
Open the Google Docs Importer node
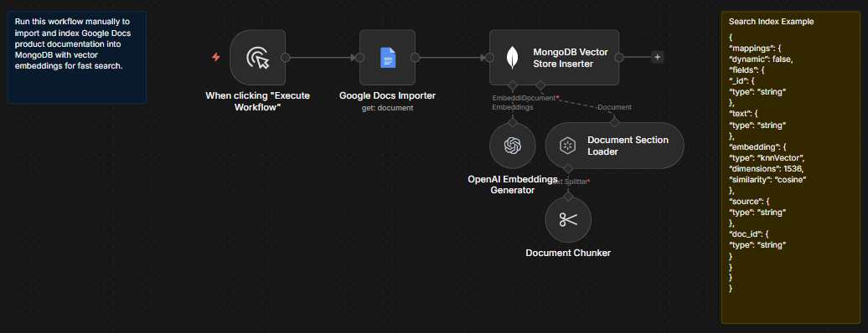(387, 58)
